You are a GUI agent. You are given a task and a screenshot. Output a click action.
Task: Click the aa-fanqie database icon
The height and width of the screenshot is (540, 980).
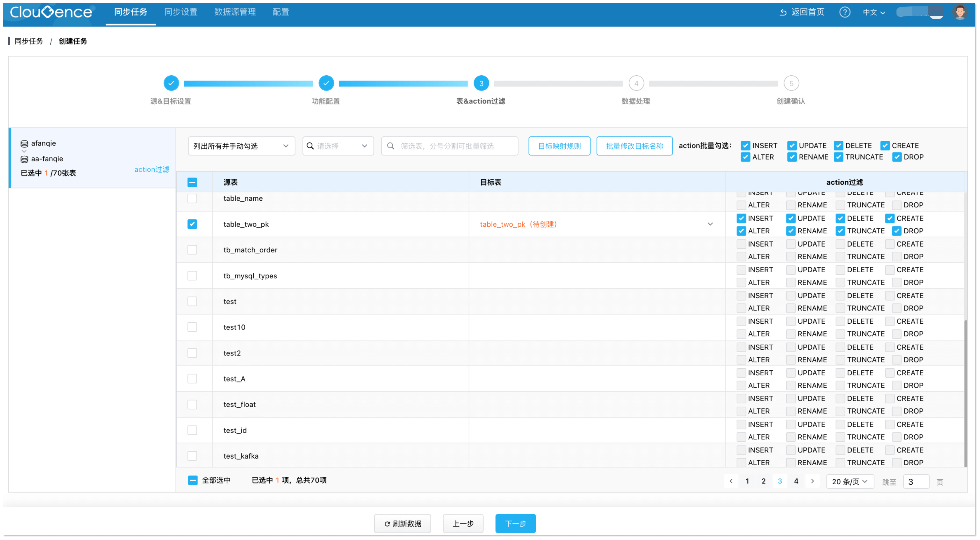(24, 159)
